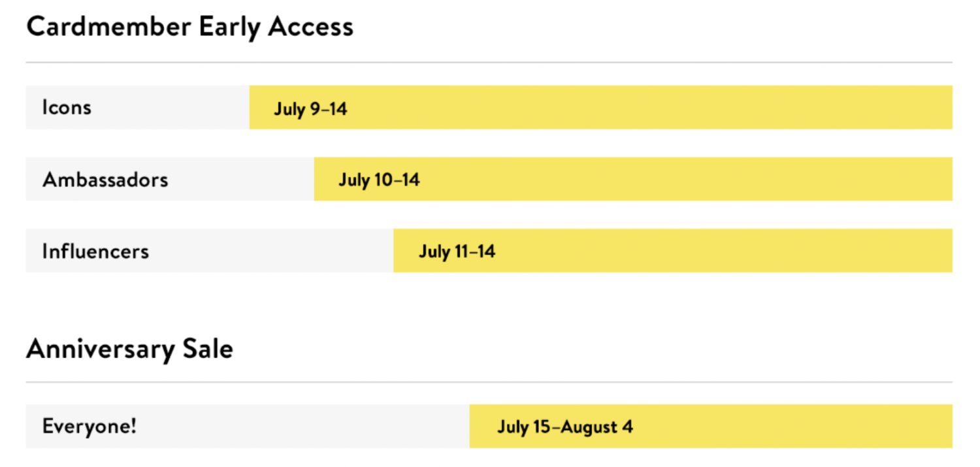Click the July 15–August 4 date text
Image resolution: width=980 pixels, height=467 pixels.
[x=565, y=427]
